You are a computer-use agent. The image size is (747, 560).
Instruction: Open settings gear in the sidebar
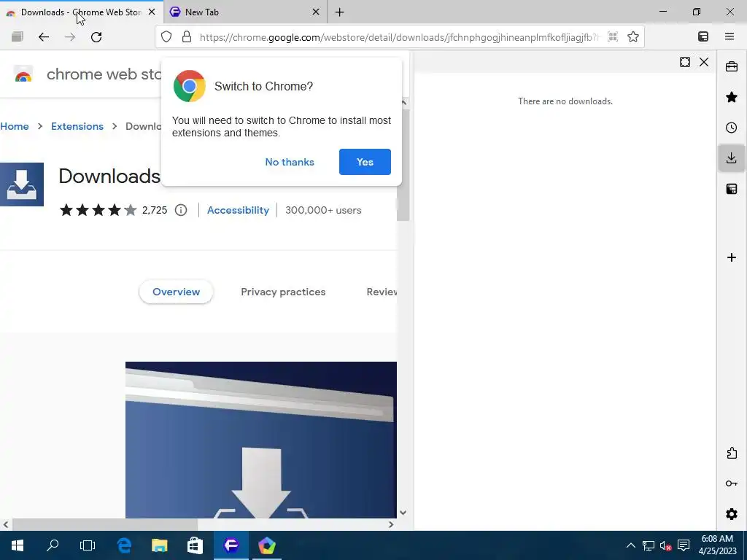pyautogui.click(x=732, y=514)
